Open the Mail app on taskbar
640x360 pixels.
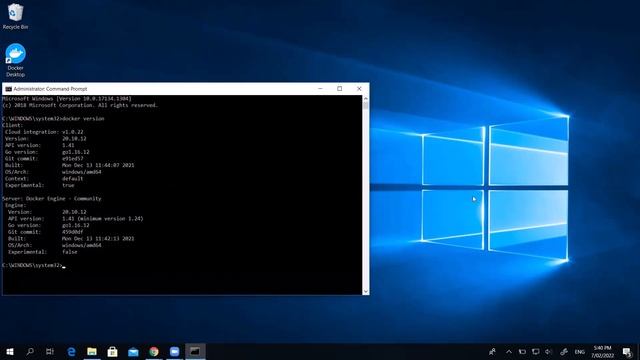pyautogui.click(x=133, y=351)
